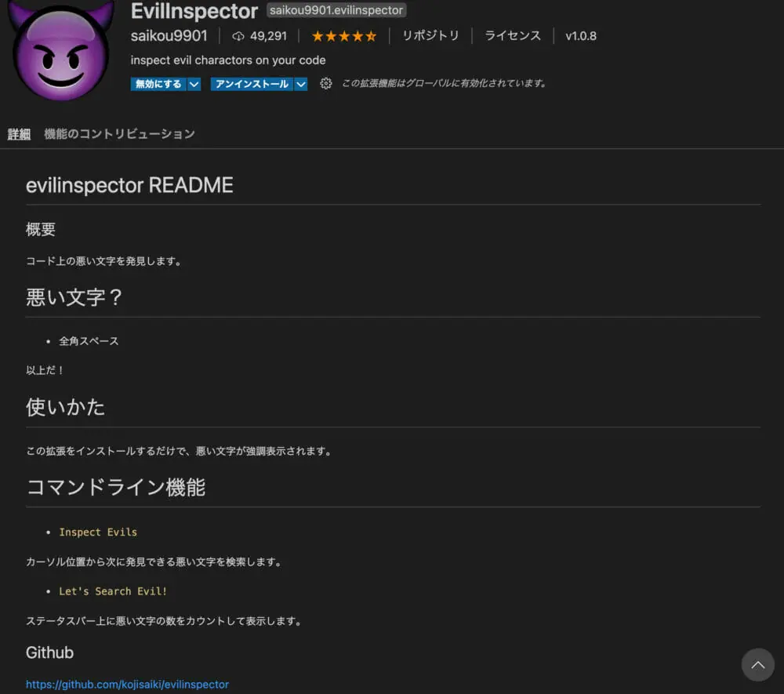Open the ライセンス link
The height and width of the screenshot is (694, 784).
[513, 35]
